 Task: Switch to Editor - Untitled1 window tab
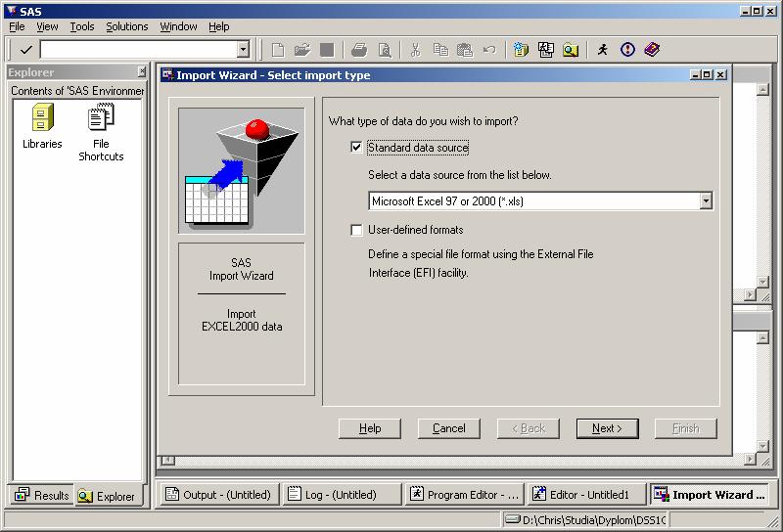coord(586,495)
